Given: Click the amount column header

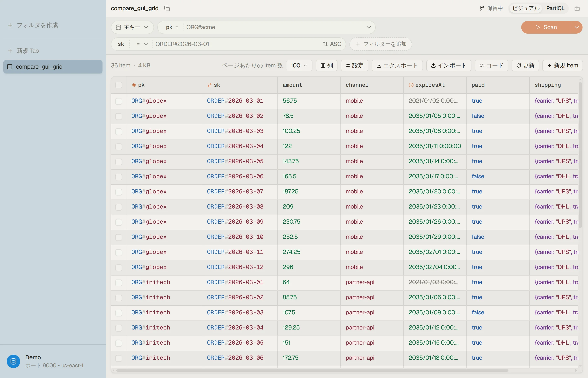Looking at the screenshot, I should point(309,85).
